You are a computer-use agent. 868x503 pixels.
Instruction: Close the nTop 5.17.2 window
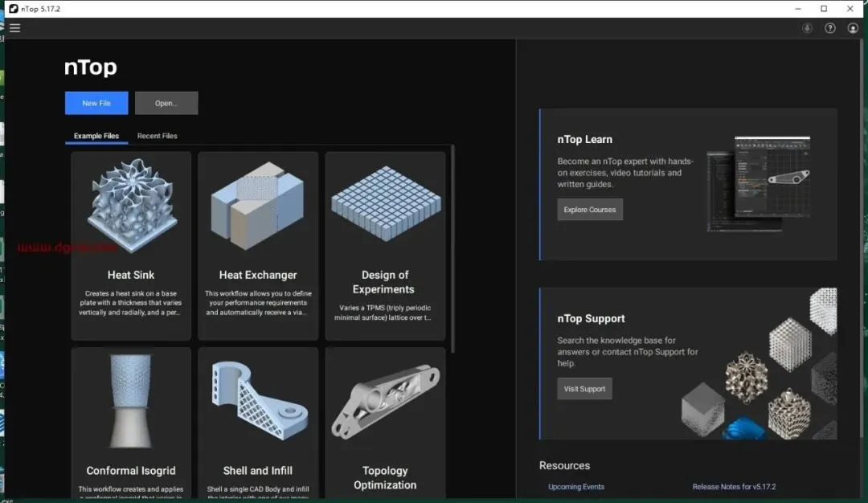click(850, 9)
